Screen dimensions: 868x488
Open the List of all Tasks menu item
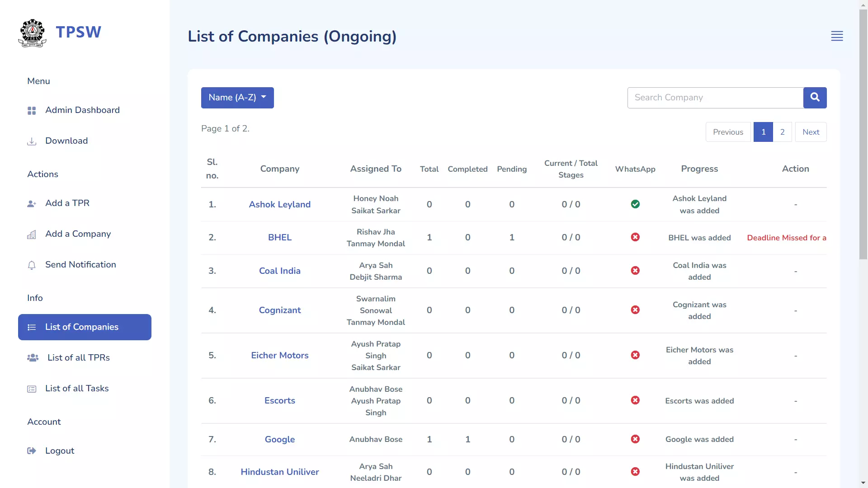point(77,388)
